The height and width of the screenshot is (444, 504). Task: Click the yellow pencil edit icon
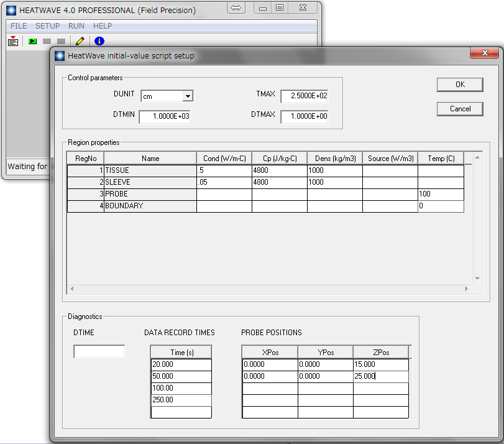[x=80, y=41]
